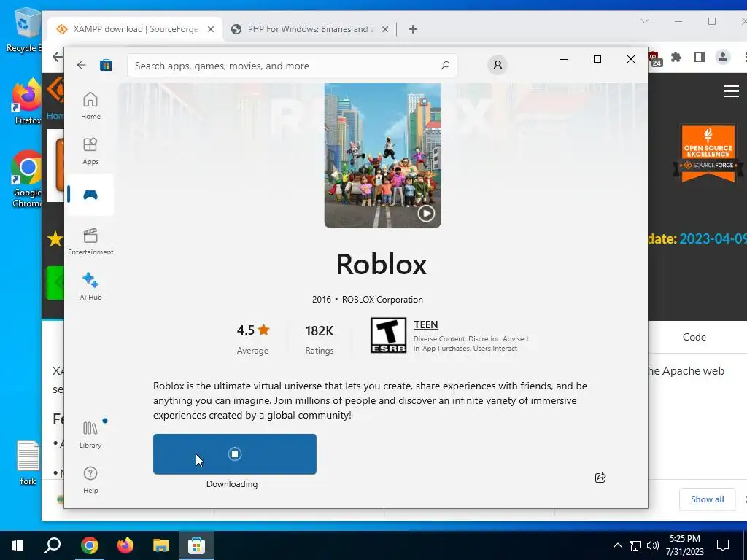Open Home in Store sidebar
The height and width of the screenshot is (560, 747).
[90, 106]
